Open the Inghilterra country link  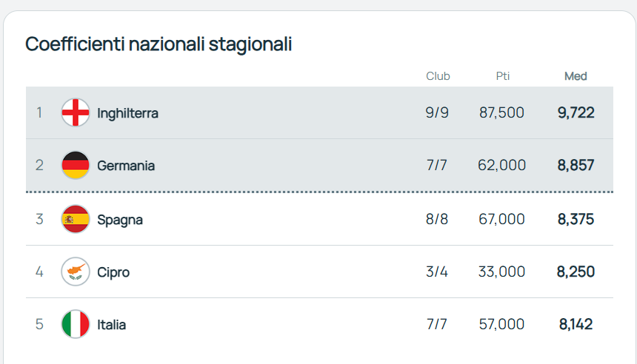pos(127,113)
